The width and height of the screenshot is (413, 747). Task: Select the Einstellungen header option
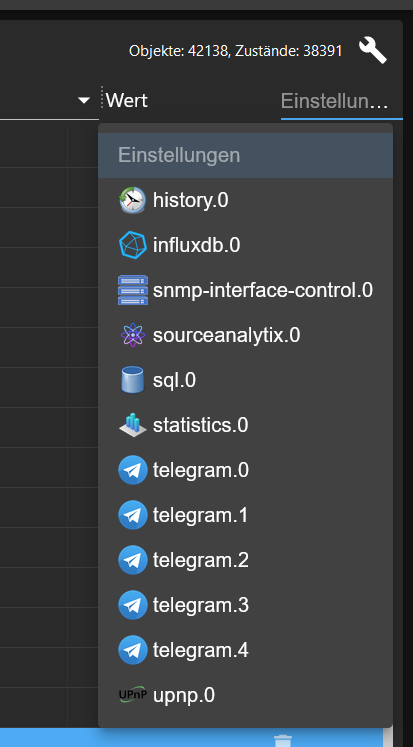pyautogui.click(x=245, y=155)
